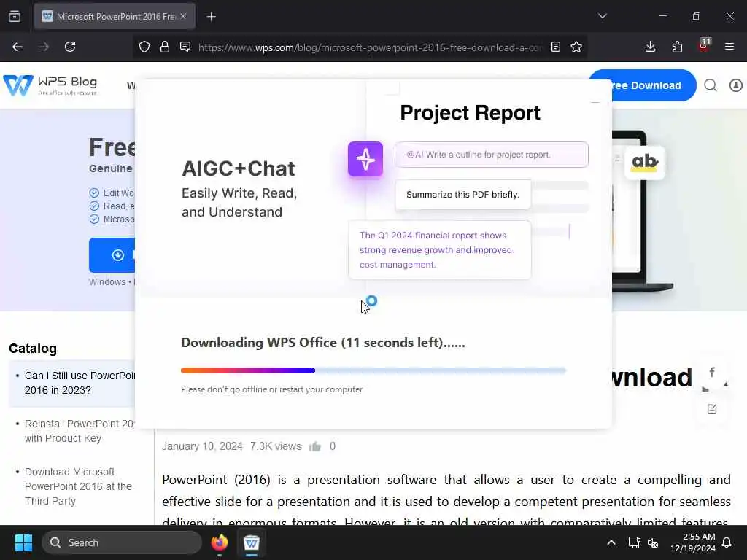Click the thumbs up like icon

click(x=315, y=446)
